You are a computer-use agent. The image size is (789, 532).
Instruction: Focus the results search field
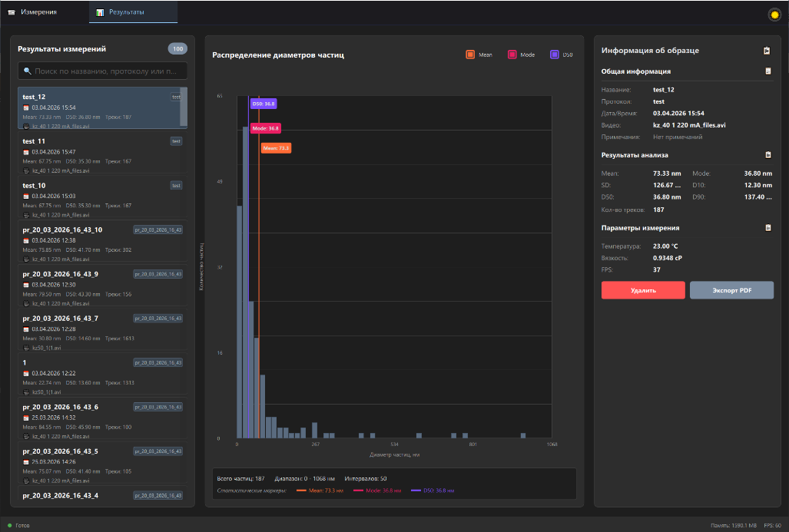coord(103,71)
